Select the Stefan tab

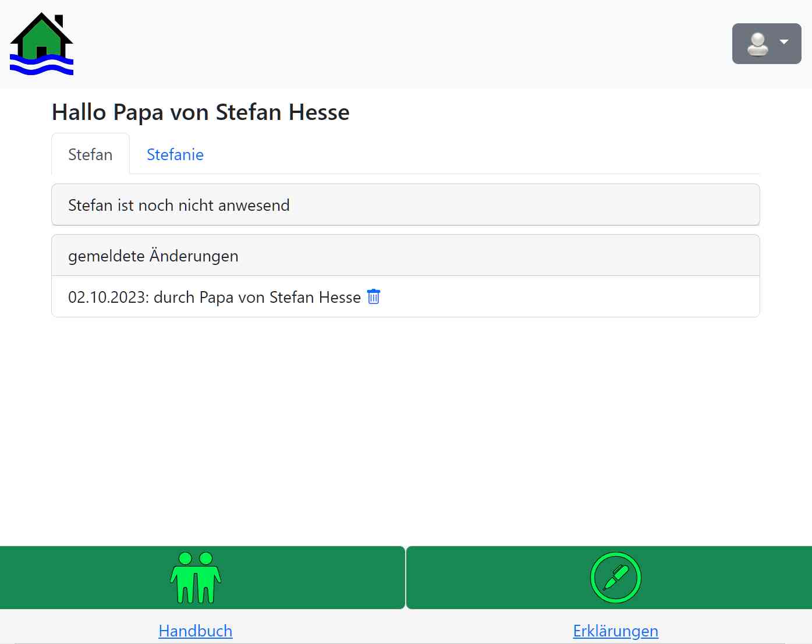coord(90,154)
